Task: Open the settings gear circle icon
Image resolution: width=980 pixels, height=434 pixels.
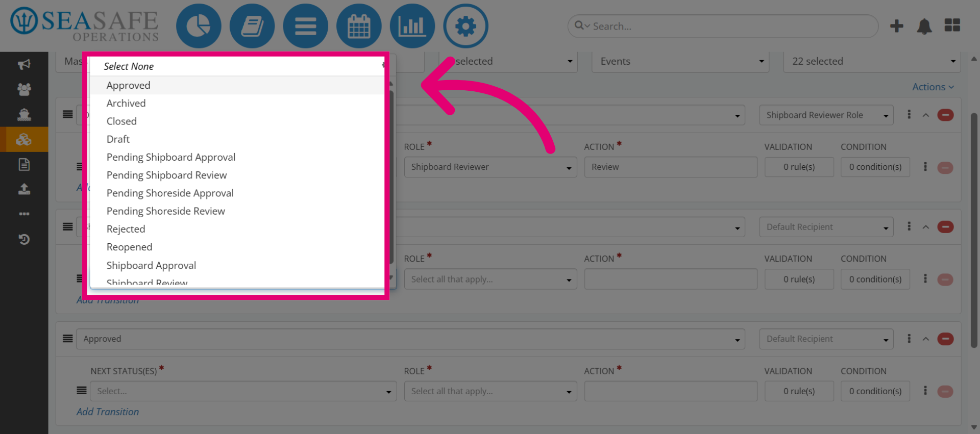Action: tap(465, 26)
